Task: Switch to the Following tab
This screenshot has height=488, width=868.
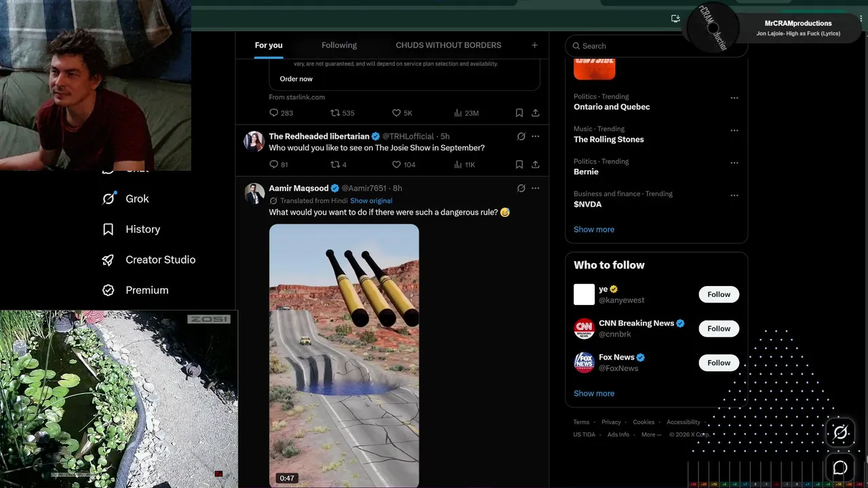Action: 339,45
